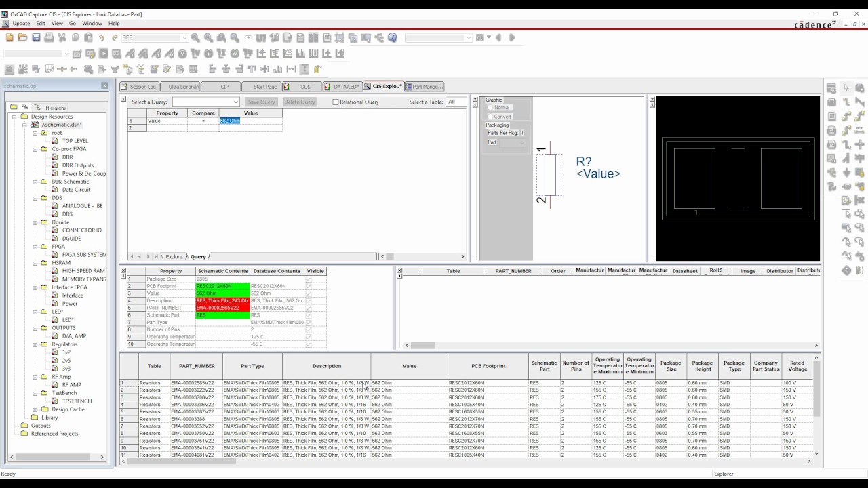Select the arrow pointer tool in right palette

(x=846, y=88)
